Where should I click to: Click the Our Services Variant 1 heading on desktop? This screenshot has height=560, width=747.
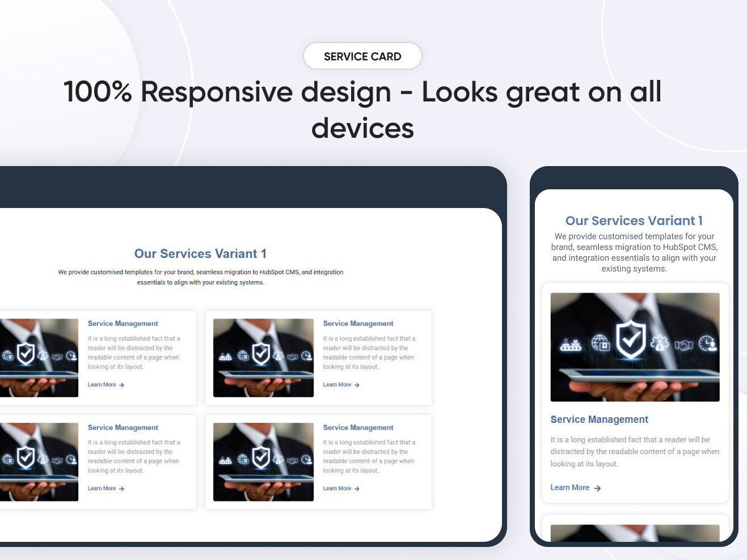(x=200, y=253)
